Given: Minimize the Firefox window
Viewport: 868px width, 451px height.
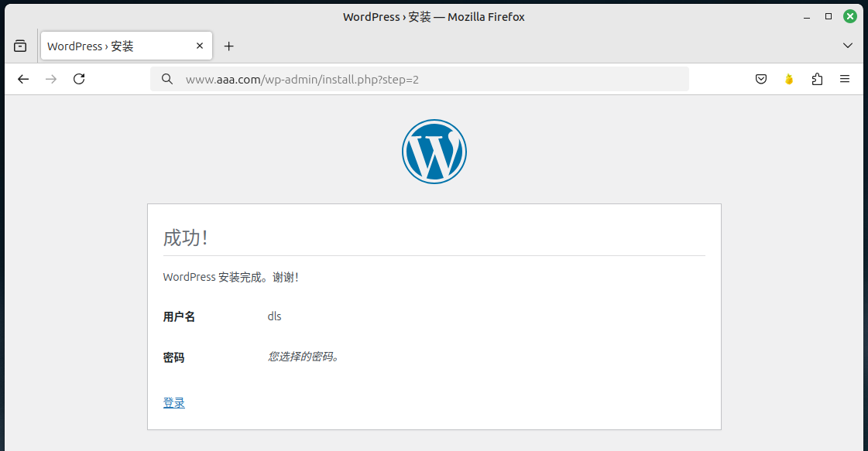Looking at the screenshot, I should tap(807, 17).
